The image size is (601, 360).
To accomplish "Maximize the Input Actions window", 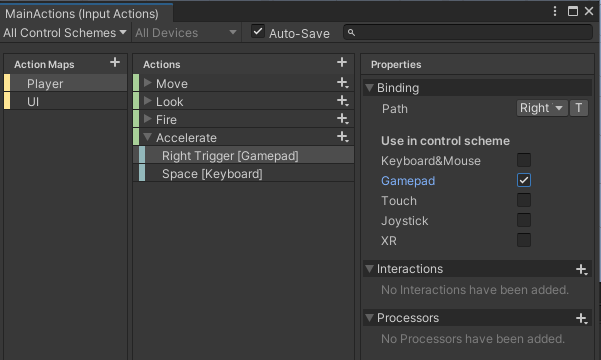I will (x=573, y=11).
